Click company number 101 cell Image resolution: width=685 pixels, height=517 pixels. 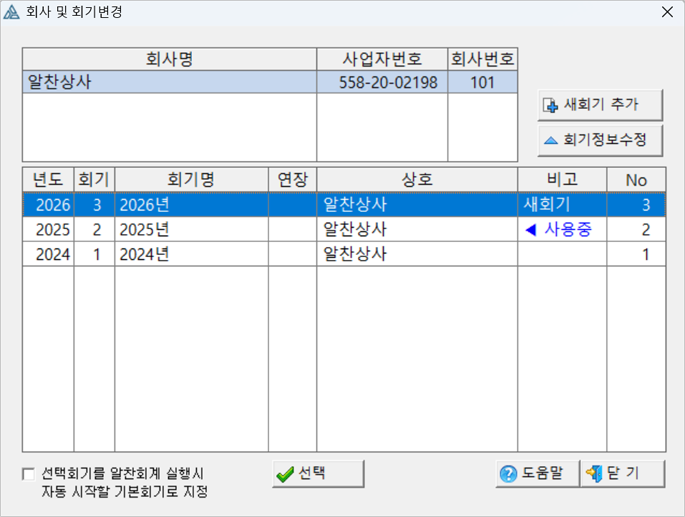tap(482, 82)
